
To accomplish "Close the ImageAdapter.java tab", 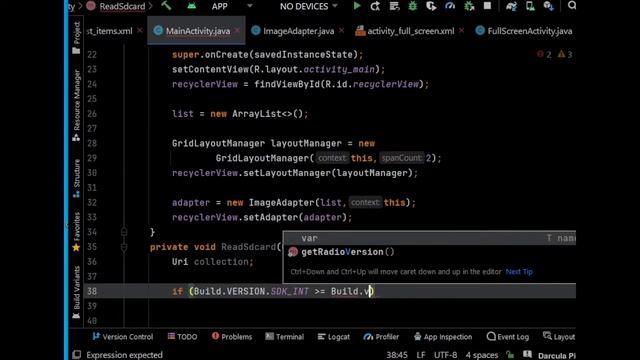I will click(x=341, y=31).
